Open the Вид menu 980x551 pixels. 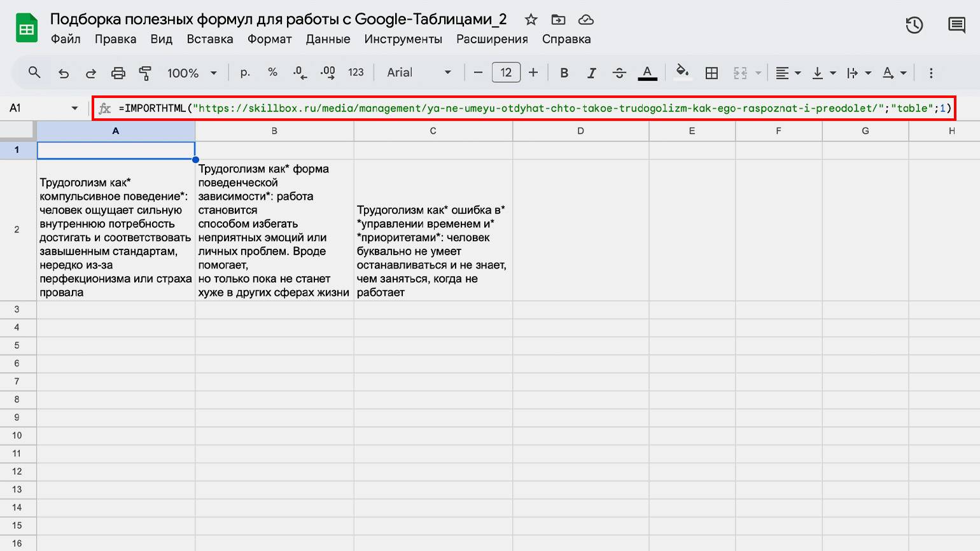(x=161, y=39)
